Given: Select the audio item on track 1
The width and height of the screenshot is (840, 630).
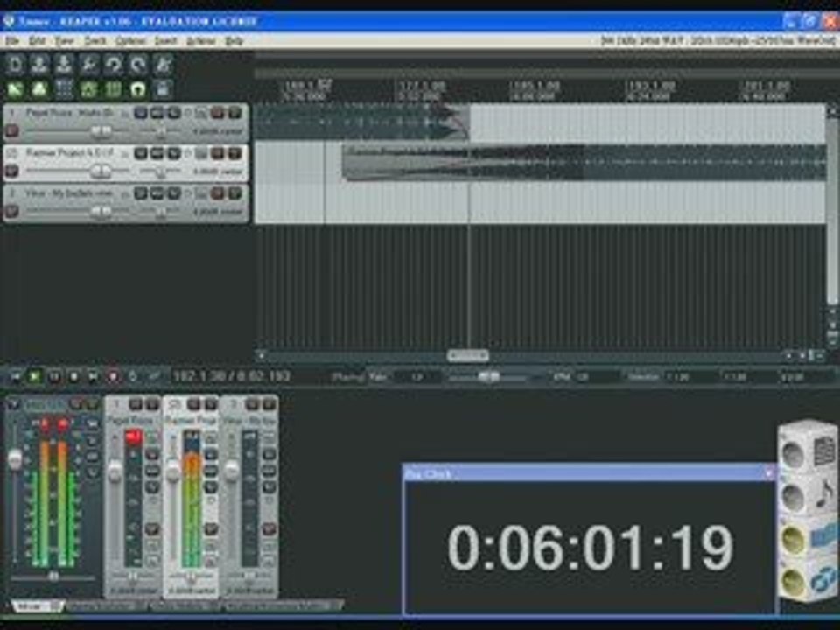Looking at the screenshot, I should [361, 122].
